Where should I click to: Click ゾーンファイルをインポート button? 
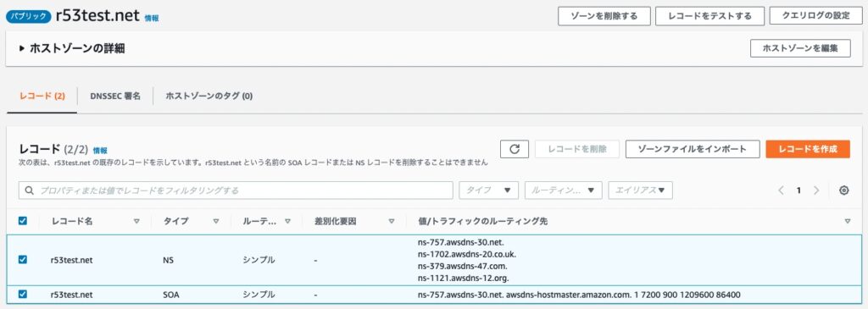(693, 149)
